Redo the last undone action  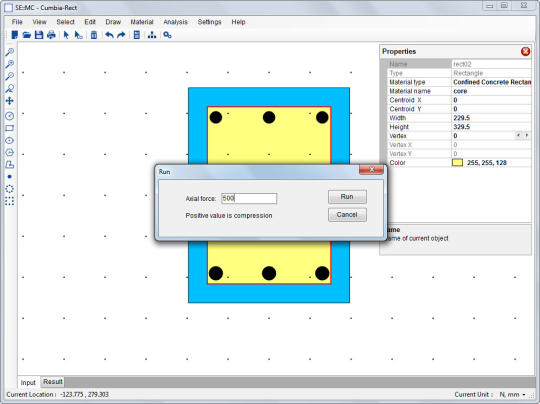click(121, 35)
